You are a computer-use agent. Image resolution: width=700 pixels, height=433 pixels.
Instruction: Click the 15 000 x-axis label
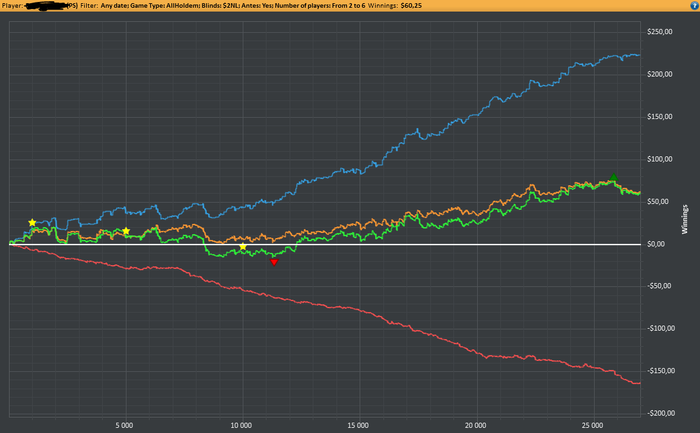358,425
